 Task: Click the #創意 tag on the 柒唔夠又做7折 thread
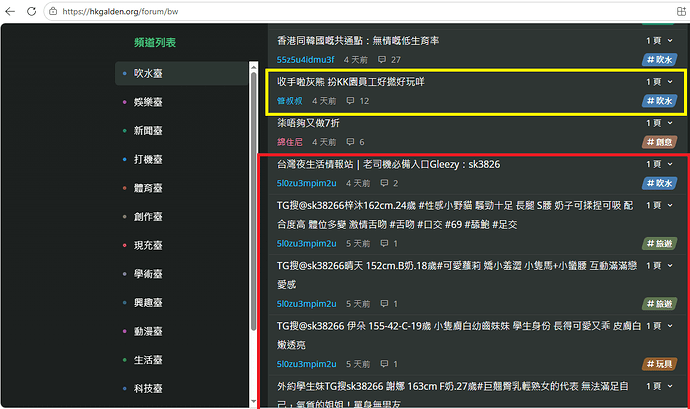pos(659,142)
